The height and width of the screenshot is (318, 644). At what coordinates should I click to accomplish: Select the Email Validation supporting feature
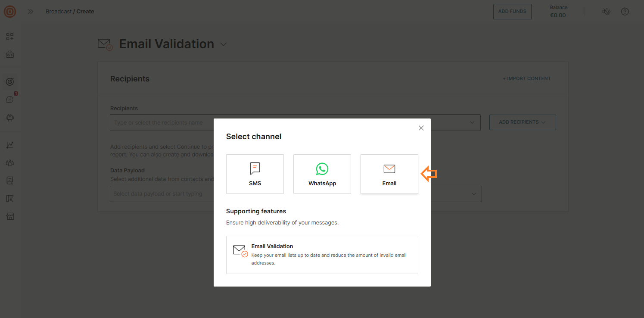pyautogui.click(x=322, y=255)
